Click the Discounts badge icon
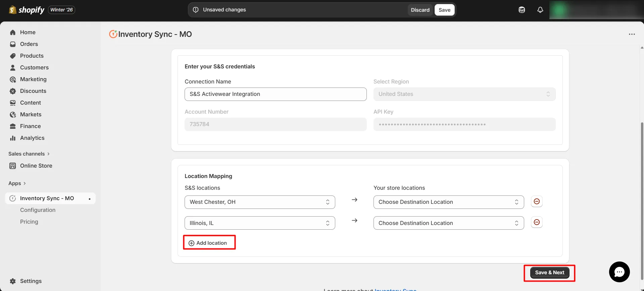 click(x=13, y=91)
